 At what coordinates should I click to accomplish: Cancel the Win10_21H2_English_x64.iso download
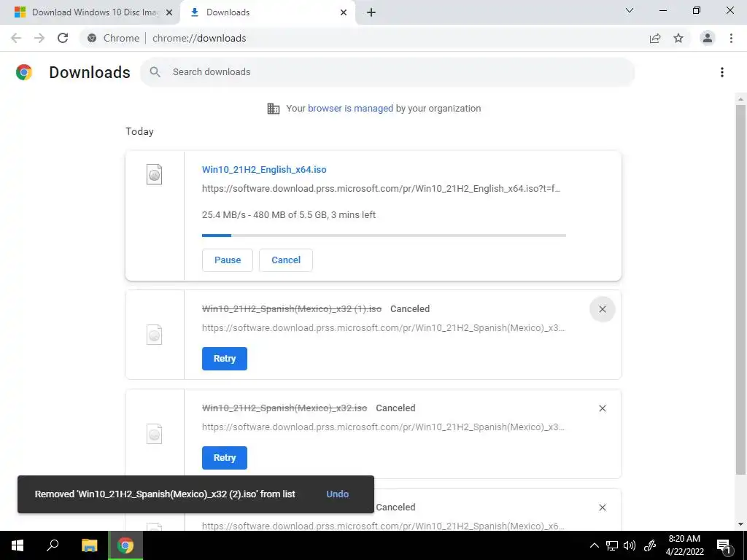(x=286, y=260)
